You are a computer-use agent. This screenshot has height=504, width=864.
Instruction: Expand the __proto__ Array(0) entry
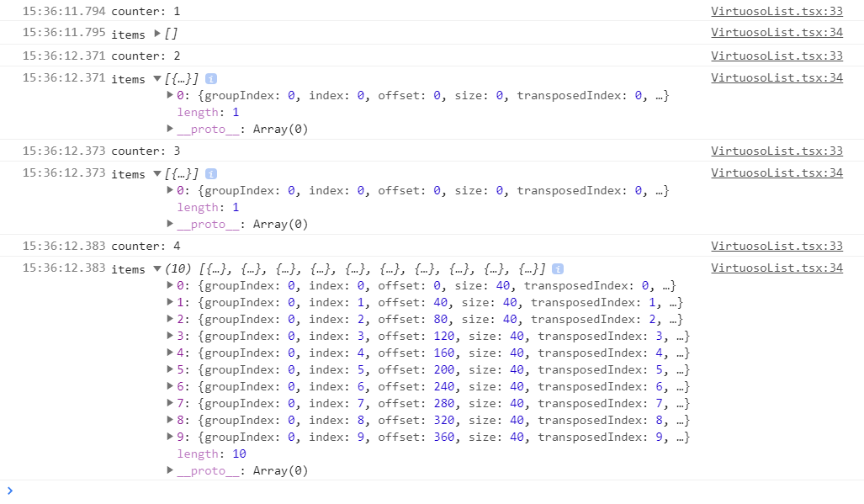[x=170, y=129]
